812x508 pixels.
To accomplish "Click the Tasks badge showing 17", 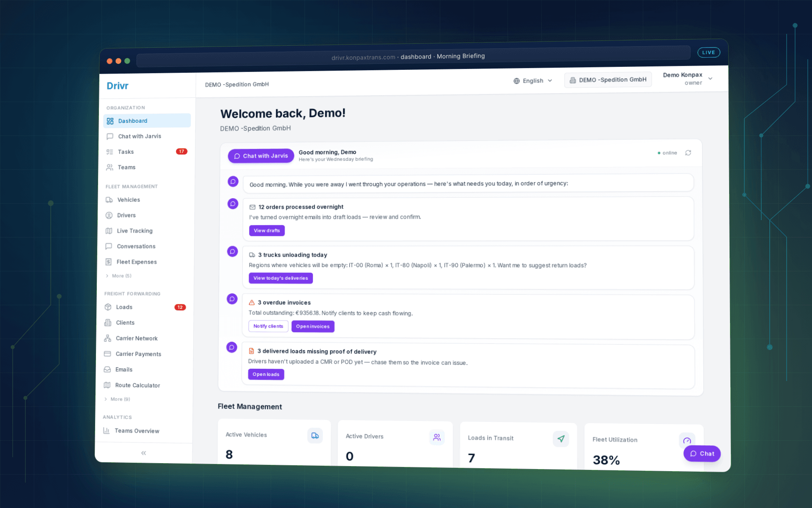I will click(x=181, y=152).
